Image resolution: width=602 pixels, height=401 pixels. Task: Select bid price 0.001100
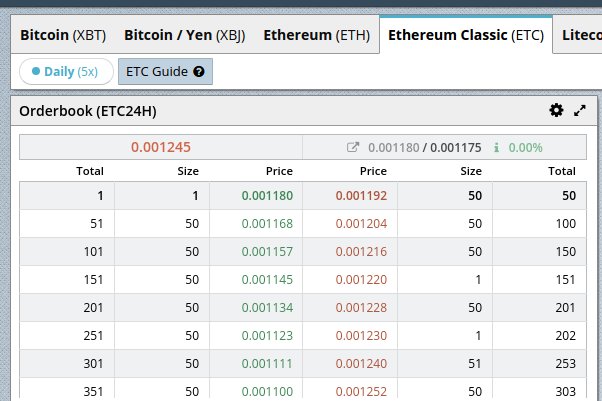(267, 392)
